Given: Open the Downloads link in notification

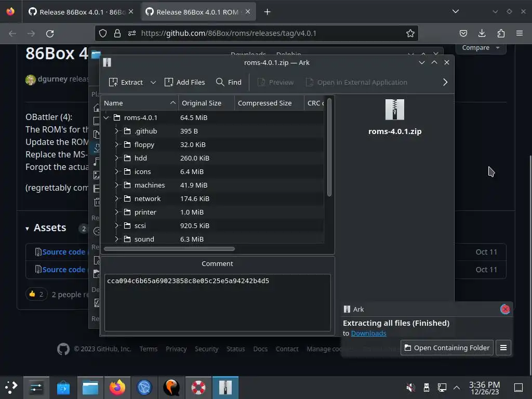Looking at the screenshot, I should coord(368,333).
